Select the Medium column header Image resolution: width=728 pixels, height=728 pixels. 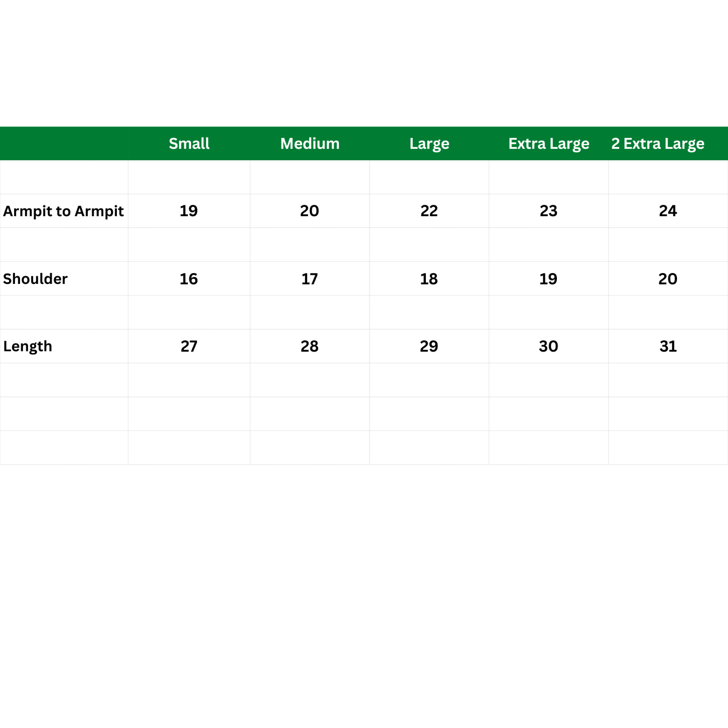(310, 144)
